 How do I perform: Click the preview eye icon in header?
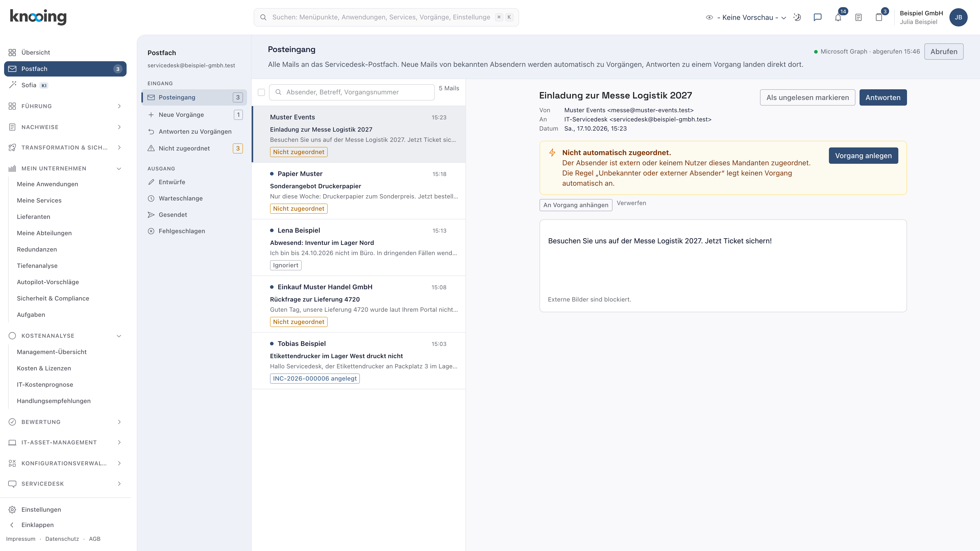709,18
